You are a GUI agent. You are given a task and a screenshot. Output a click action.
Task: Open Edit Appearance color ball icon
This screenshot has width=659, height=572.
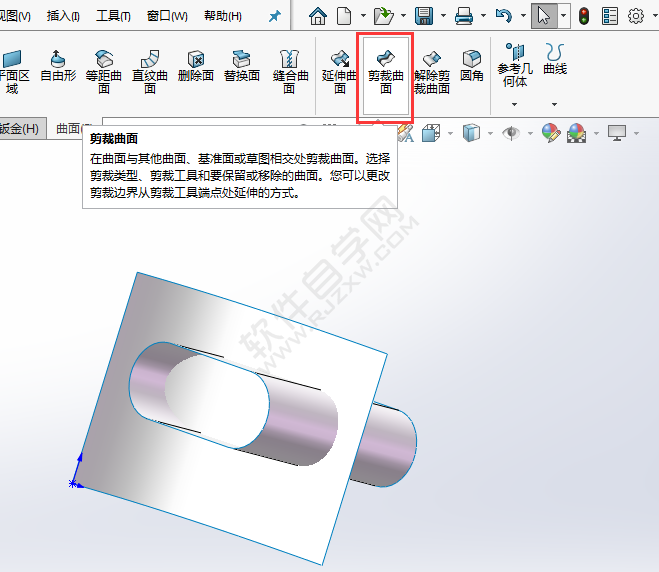pos(551,133)
